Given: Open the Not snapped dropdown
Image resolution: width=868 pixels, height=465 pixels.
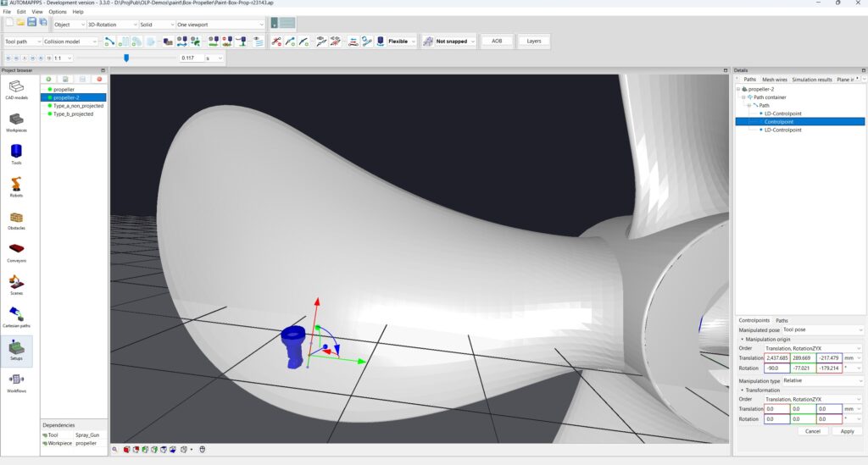Looking at the screenshot, I should 455,42.
